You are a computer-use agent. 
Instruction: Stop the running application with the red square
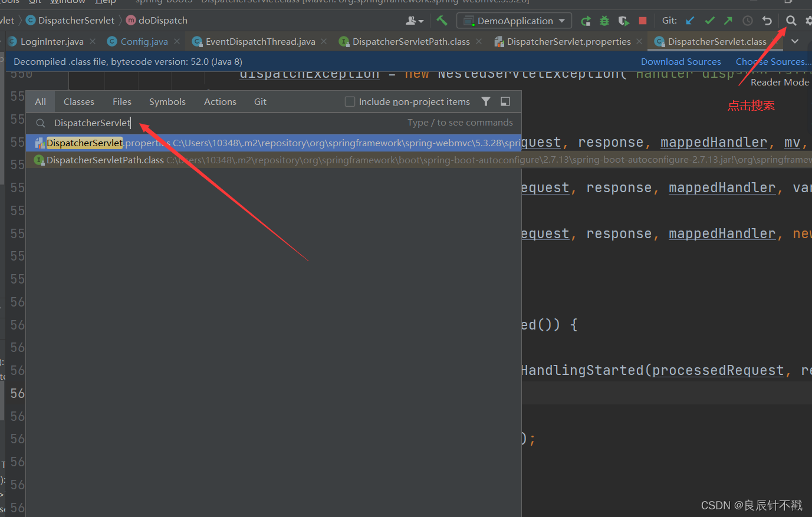[643, 21]
